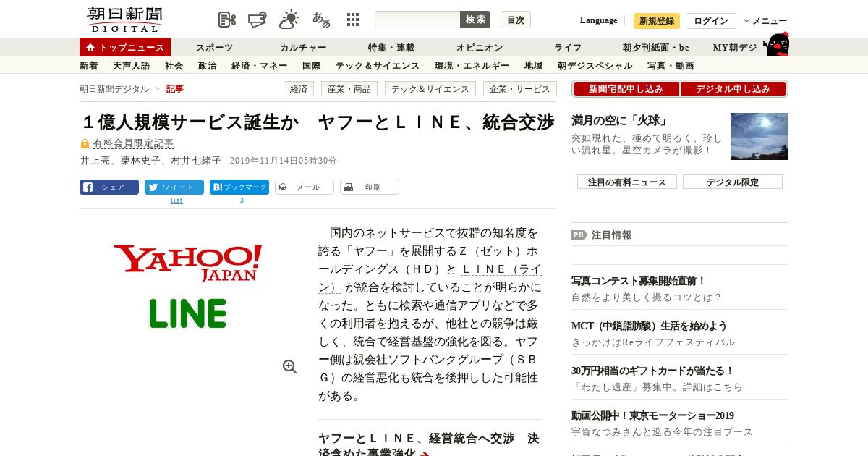The width and height of the screenshot is (868, 456).
Task: Open the weather sun-cloud icon
Action: tap(289, 20)
